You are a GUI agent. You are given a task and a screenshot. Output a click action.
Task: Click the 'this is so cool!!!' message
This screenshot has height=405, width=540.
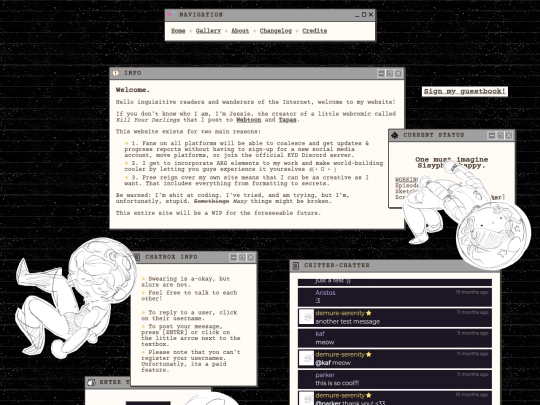click(x=337, y=383)
